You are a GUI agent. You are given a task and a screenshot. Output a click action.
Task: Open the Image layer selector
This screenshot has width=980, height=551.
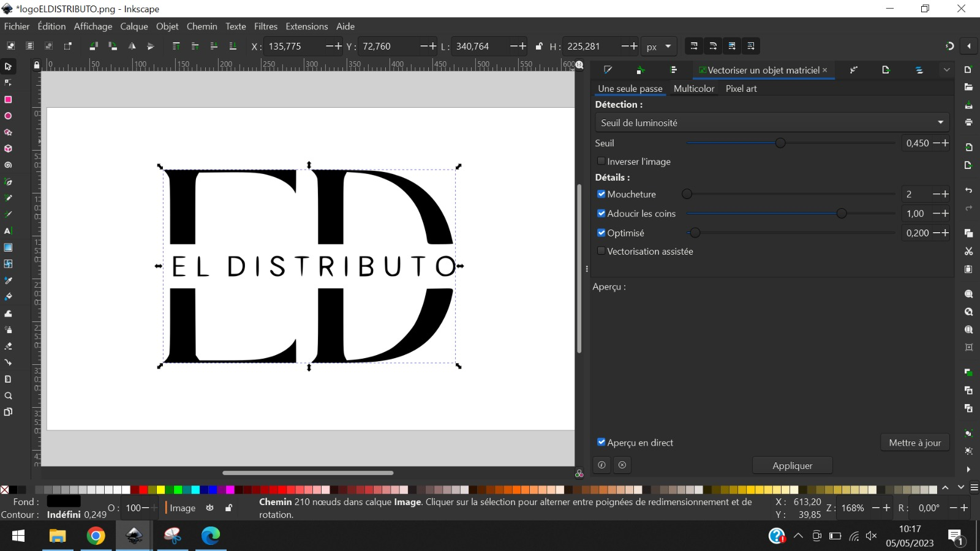click(x=183, y=508)
